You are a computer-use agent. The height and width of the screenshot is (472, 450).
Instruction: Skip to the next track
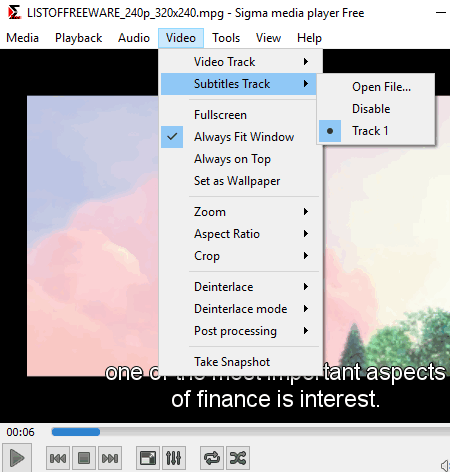tap(110, 458)
